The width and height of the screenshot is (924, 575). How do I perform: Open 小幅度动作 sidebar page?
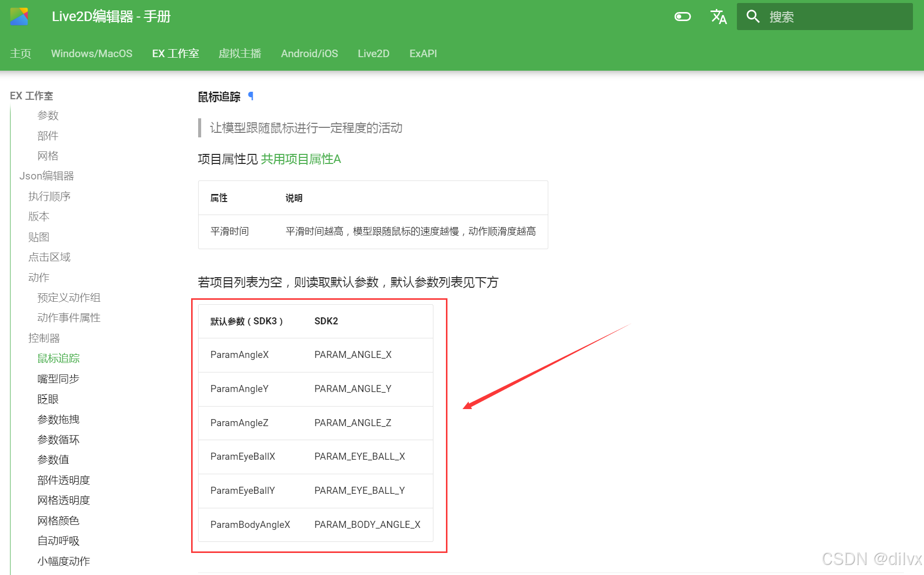[64, 561]
